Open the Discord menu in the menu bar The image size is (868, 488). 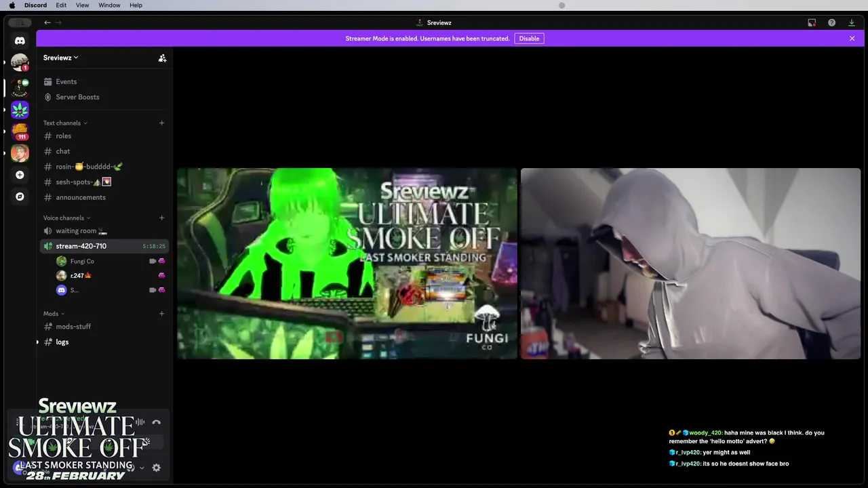click(x=35, y=5)
